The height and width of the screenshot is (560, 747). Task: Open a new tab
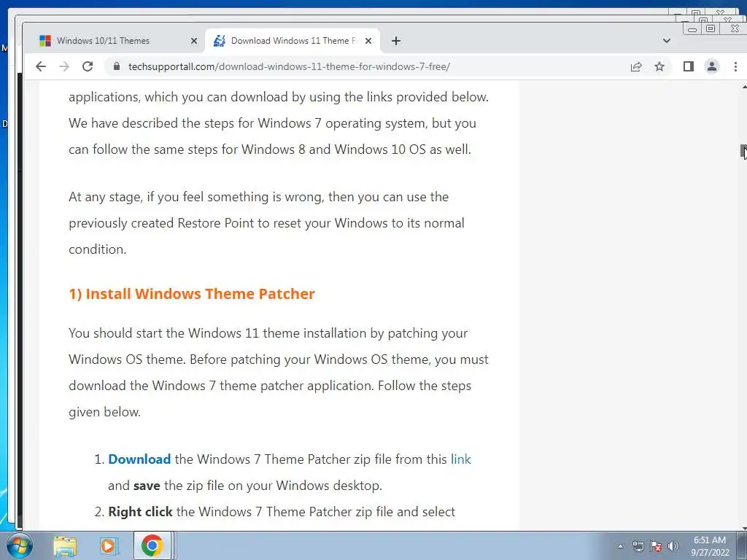click(x=396, y=41)
